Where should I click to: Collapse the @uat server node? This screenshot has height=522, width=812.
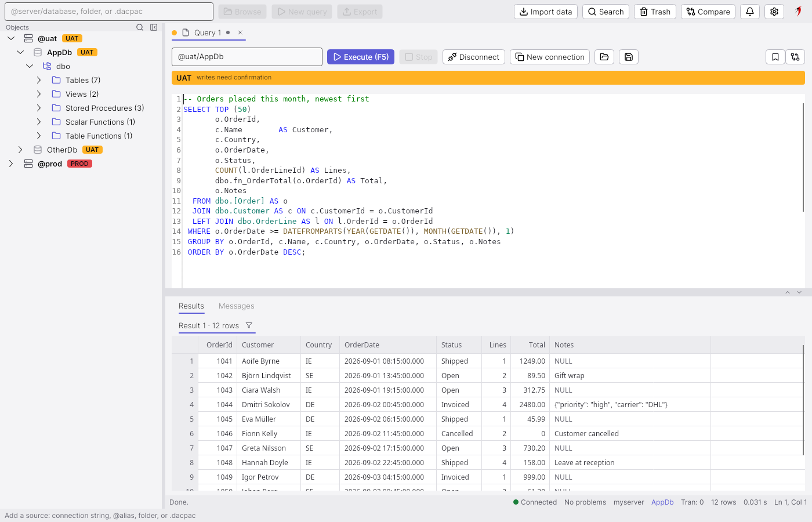[11, 38]
